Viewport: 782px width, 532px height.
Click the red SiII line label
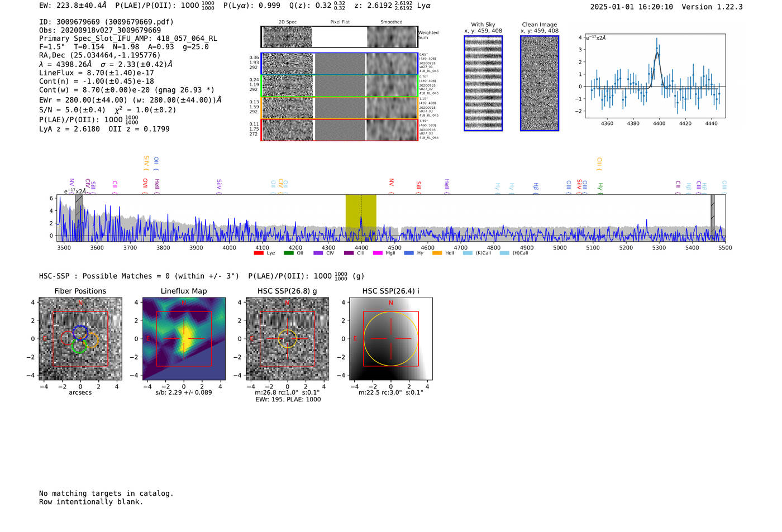point(418,187)
